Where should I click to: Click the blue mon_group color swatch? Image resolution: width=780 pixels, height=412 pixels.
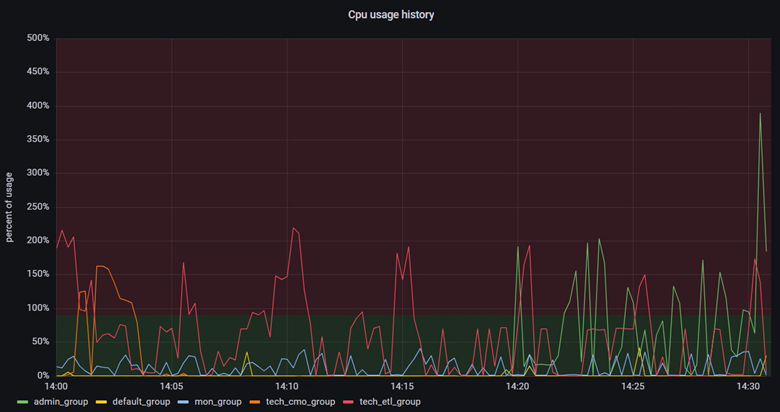click(x=184, y=402)
